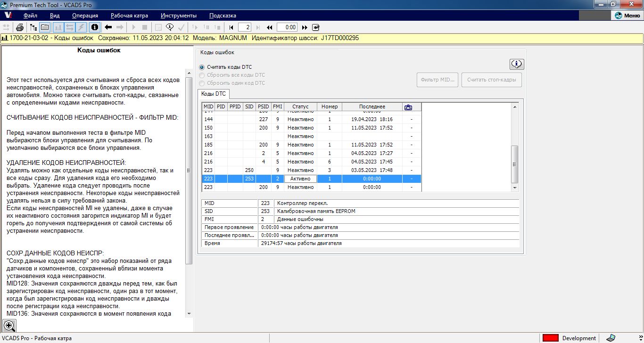Click the printer icon in the toolbar
Image resolution: width=644 pixels, height=343 pixels.
[20, 27]
